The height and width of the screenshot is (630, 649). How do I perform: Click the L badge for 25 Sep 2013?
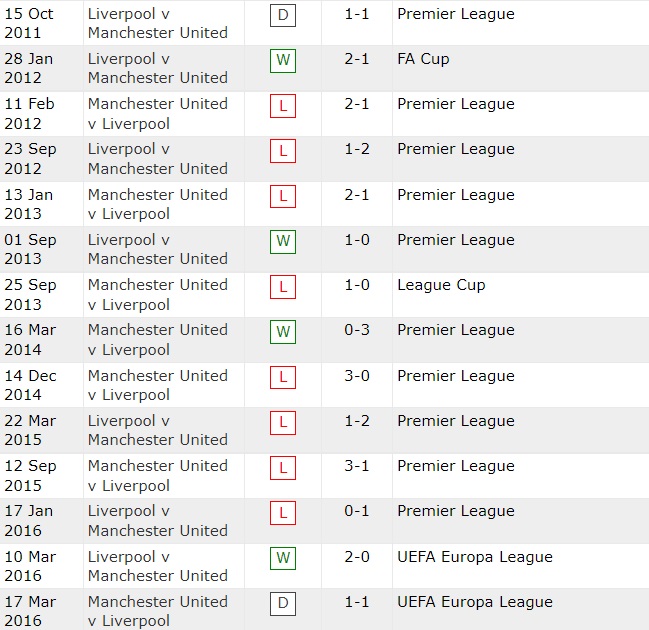[283, 287]
